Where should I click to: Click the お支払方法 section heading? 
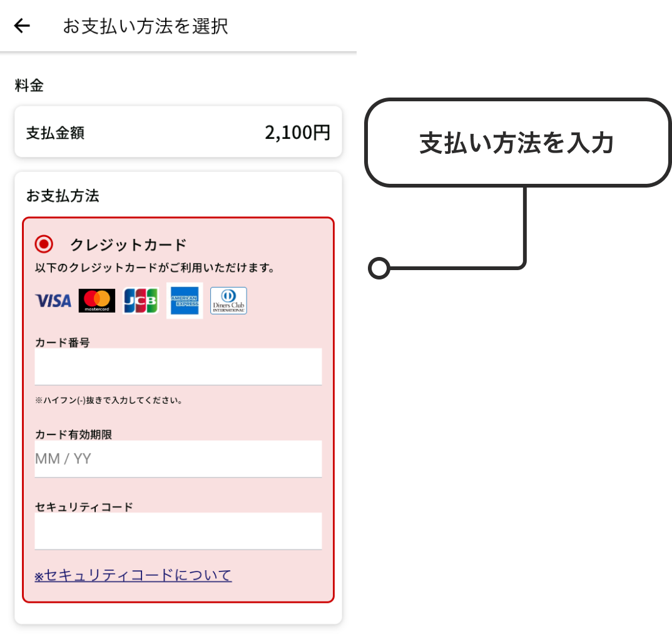[63, 196]
